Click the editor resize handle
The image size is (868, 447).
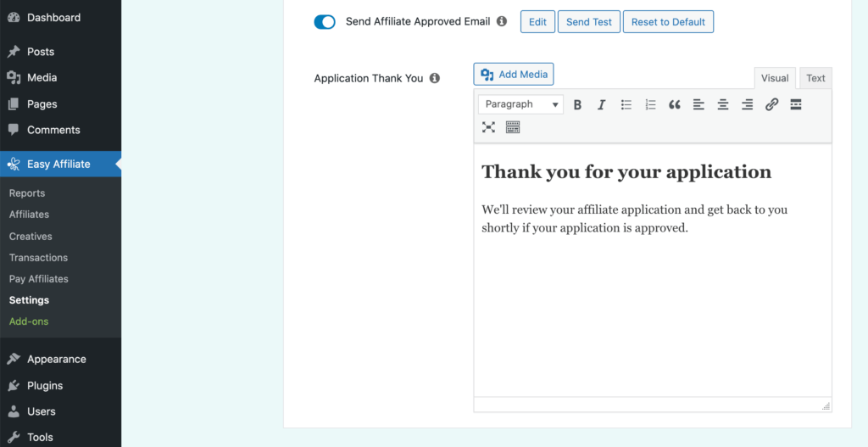pyautogui.click(x=826, y=406)
